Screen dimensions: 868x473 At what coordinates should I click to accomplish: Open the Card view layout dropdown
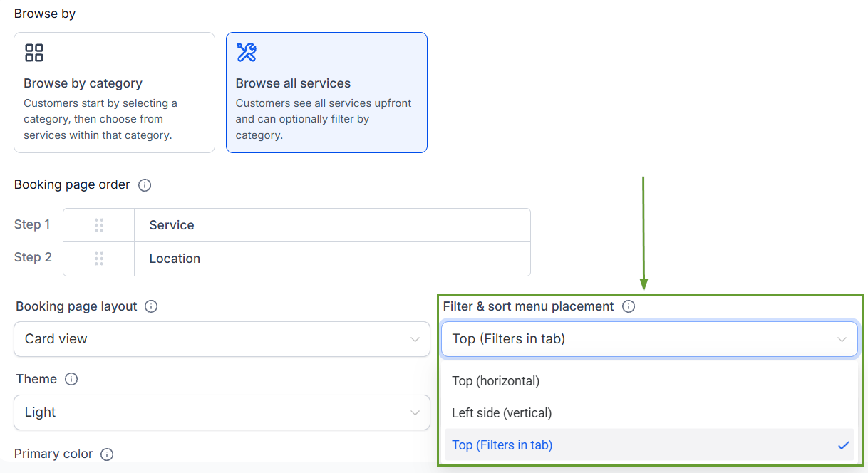222,339
